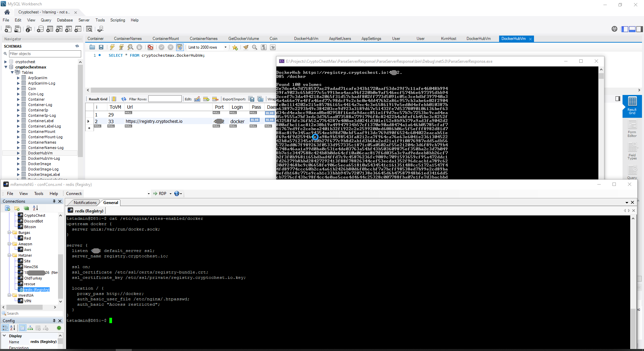
Task: Open the Database menu
Action: click(x=65, y=20)
